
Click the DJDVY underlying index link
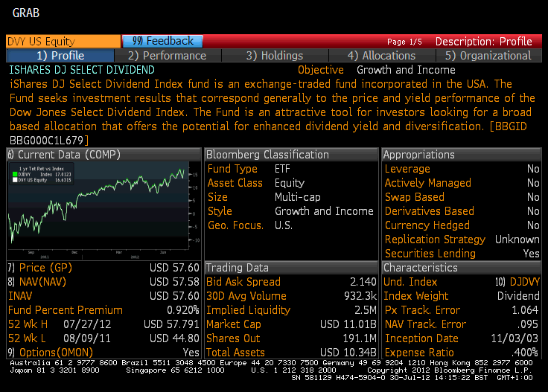(x=523, y=282)
